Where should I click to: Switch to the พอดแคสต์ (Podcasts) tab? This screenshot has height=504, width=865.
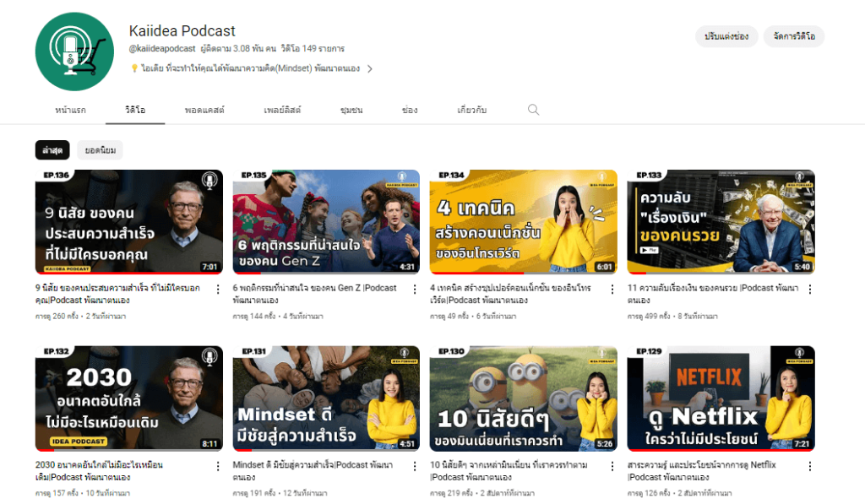204,111
